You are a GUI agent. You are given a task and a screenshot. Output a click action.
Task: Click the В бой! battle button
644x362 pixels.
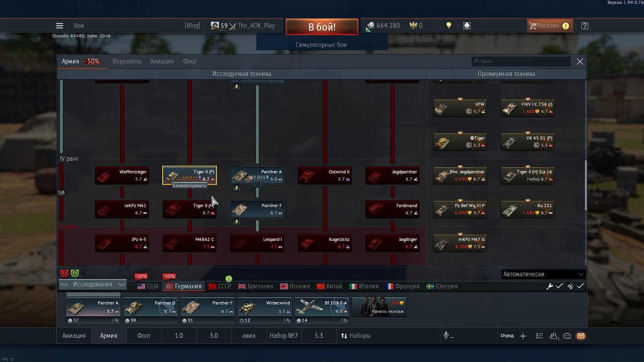coord(322,27)
